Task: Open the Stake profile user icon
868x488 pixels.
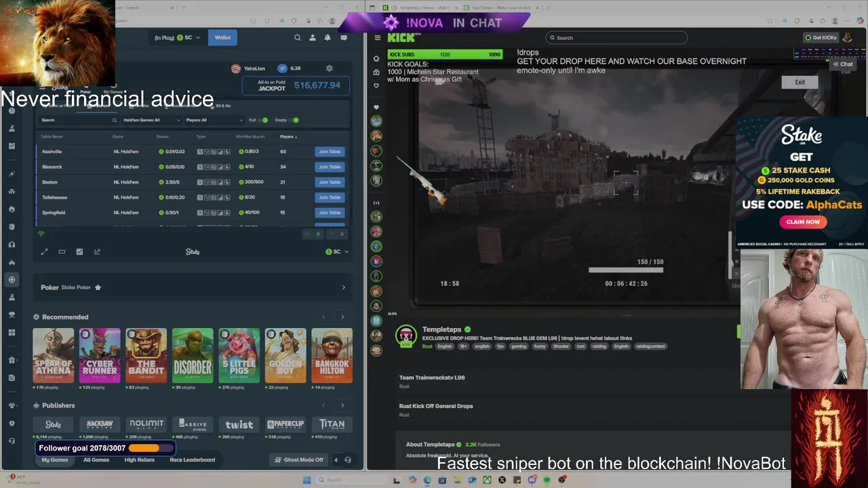Action: coord(313,38)
